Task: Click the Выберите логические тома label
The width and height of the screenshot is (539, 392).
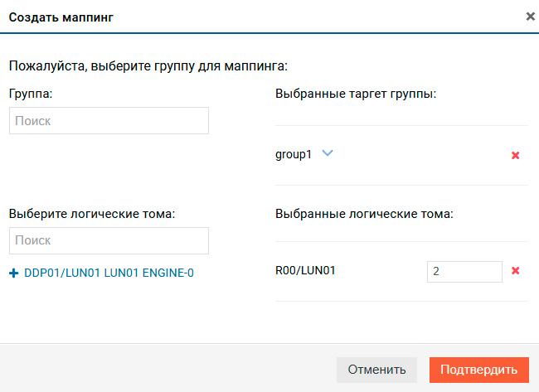Action: 92,214
